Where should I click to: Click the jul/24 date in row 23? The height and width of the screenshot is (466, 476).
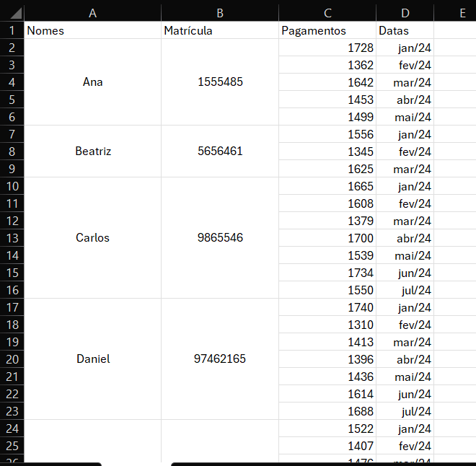point(405,411)
